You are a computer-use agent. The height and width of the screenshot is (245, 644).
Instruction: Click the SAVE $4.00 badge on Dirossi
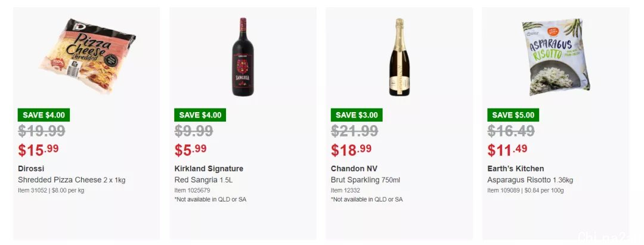[44, 115]
